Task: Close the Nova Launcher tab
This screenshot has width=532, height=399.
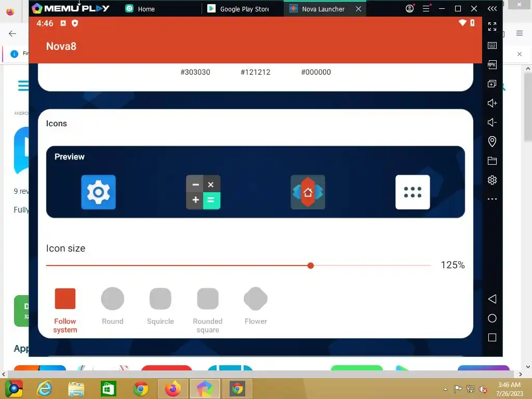Action: (358, 9)
